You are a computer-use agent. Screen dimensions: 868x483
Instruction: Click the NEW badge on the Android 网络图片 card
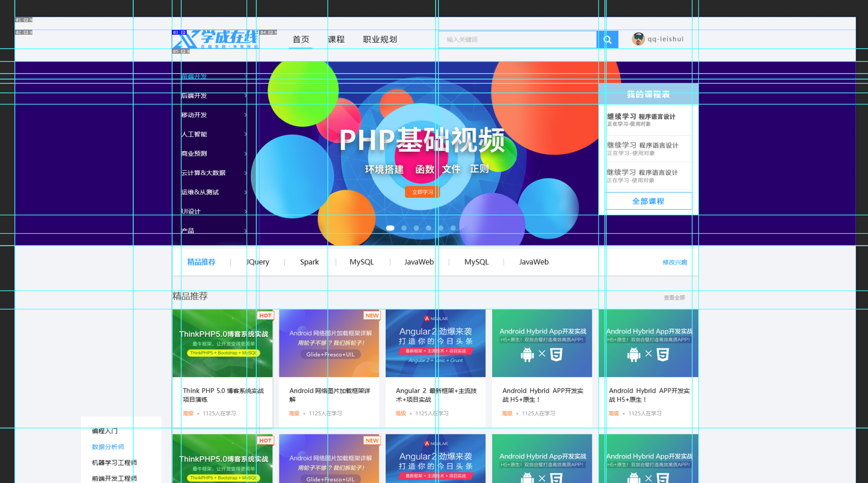pos(371,316)
